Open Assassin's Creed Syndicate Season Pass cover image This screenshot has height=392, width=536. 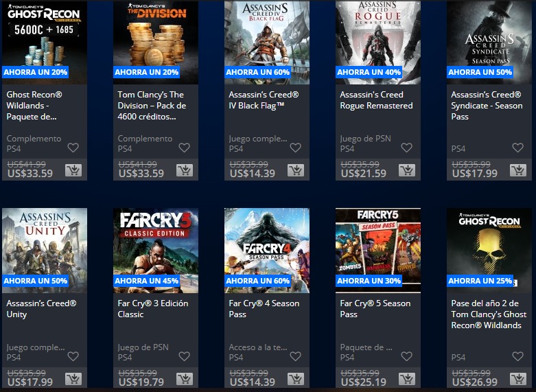coord(489,42)
